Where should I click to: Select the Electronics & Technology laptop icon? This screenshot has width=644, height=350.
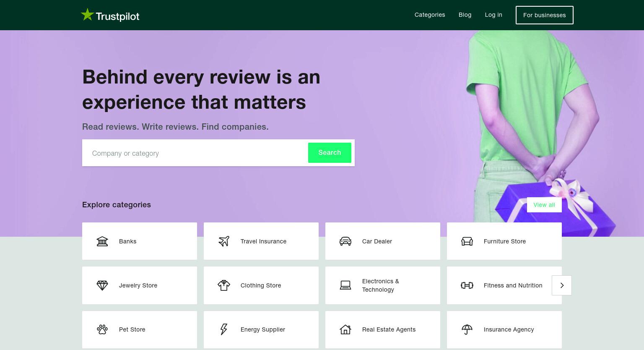[x=345, y=285]
